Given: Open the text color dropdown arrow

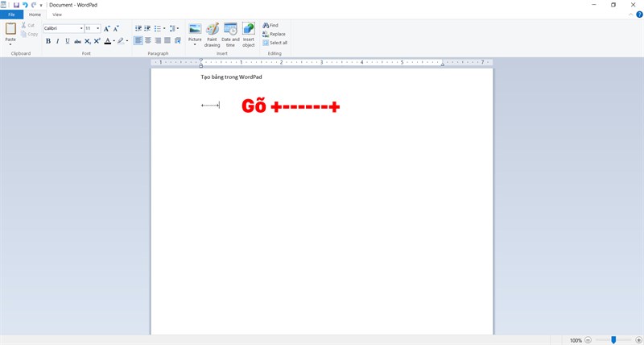Looking at the screenshot, I should coord(114,41).
